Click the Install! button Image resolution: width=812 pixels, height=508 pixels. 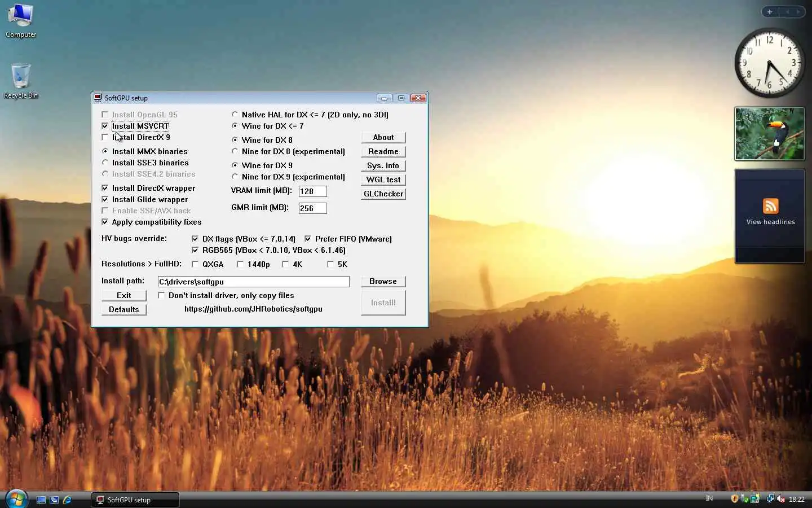[383, 303]
